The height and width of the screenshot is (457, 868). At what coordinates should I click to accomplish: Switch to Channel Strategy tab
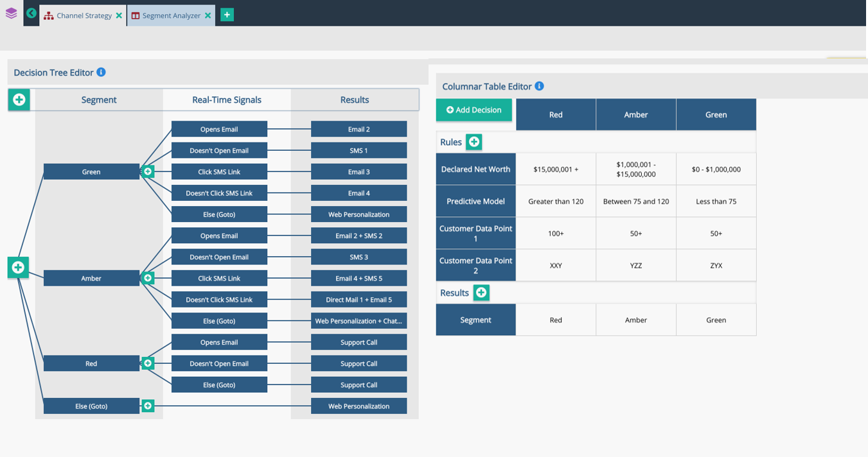point(84,15)
